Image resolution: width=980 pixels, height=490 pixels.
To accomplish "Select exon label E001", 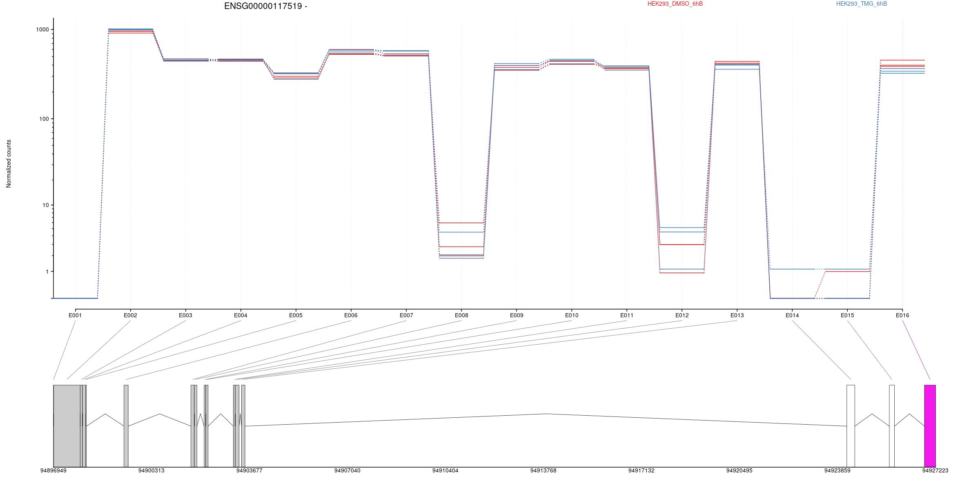I will point(75,315).
